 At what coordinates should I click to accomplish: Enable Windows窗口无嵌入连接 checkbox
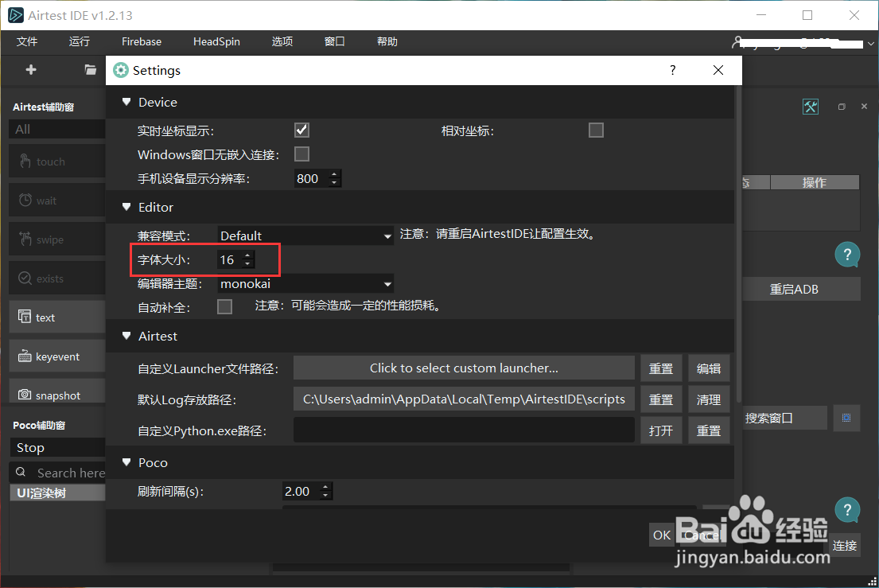pyautogui.click(x=301, y=154)
